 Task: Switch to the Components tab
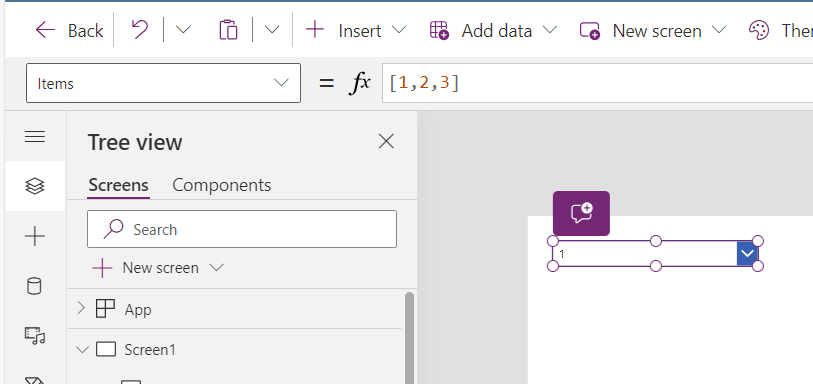point(221,185)
